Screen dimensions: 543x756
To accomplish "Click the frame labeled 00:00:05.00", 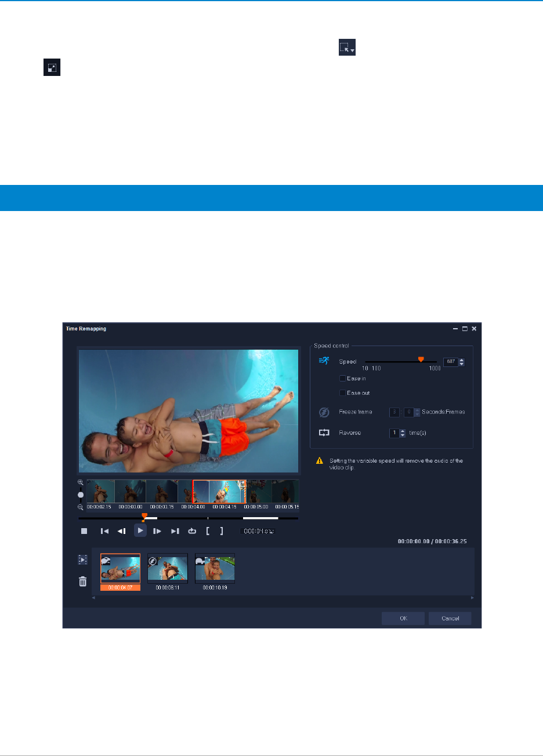I will coord(258,491).
